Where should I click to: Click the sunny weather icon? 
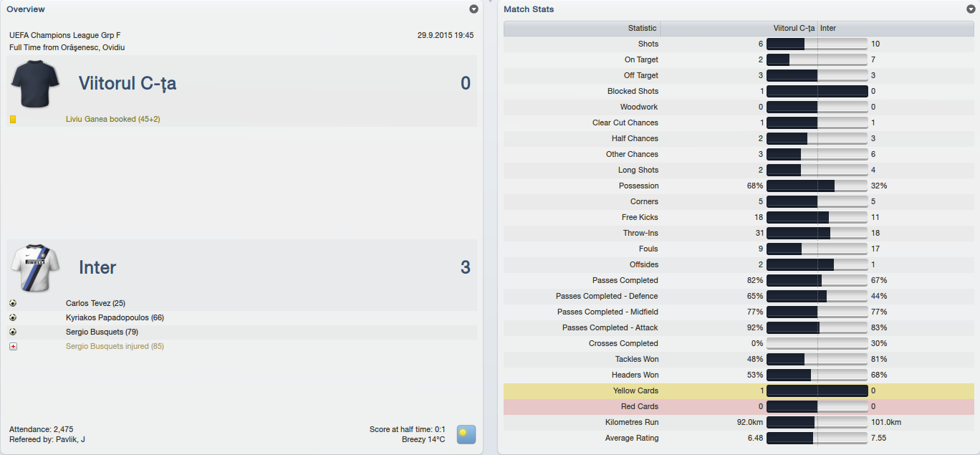[466, 434]
